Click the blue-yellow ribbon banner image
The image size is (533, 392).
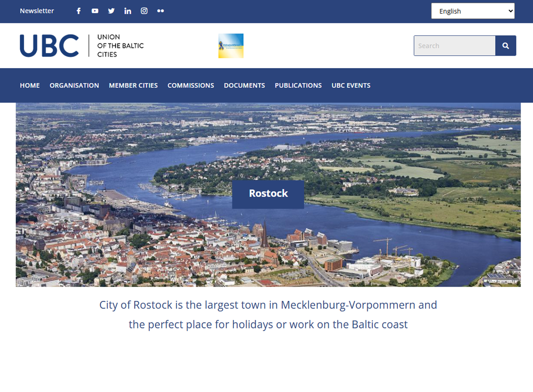click(x=231, y=46)
